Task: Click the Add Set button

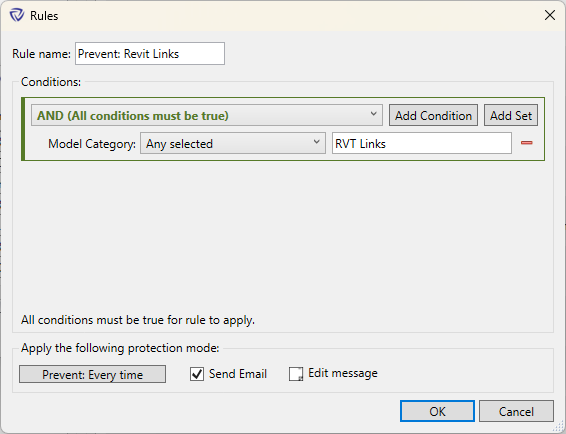Action: (511, 116)
